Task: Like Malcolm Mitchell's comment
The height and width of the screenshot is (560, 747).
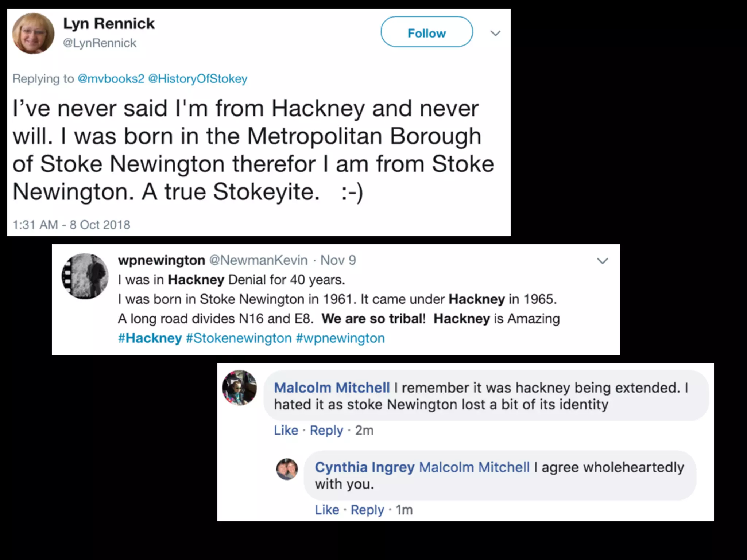Action: (286, 431)
